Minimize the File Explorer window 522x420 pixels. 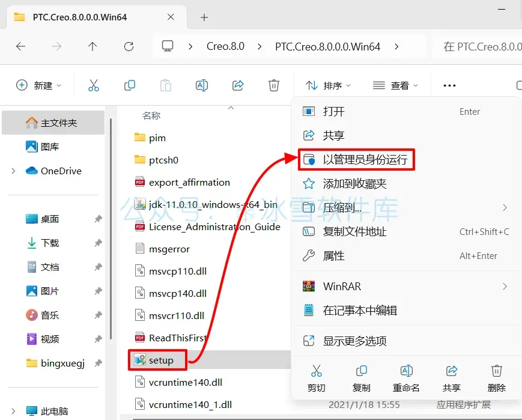[x=502, y=9]
